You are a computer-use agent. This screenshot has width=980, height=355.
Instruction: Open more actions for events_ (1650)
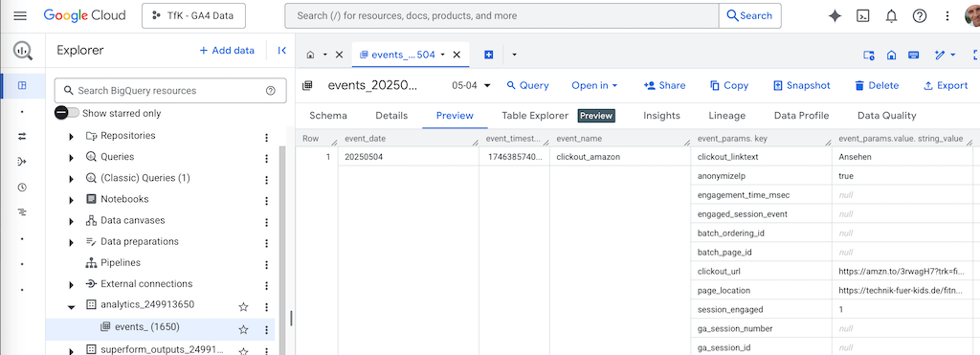pyautogui.click(x=267, y=330)
